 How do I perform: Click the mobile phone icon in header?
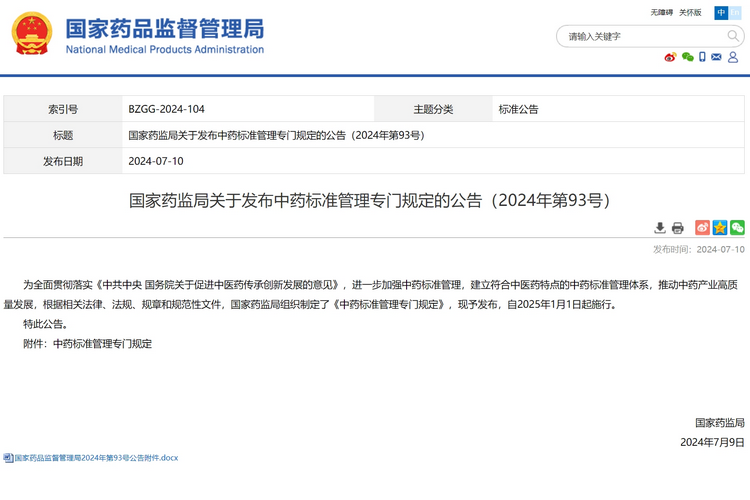point(702,58)
